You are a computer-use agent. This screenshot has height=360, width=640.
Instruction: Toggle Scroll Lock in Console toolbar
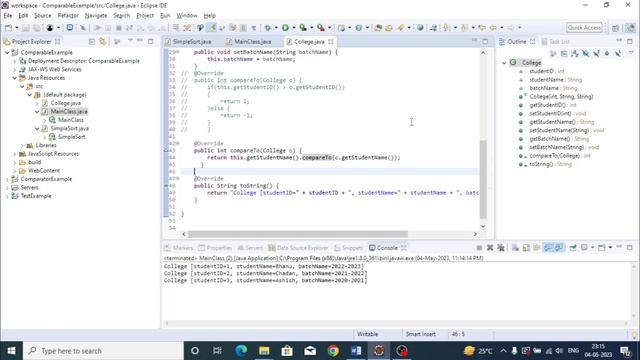pos(526,248)
